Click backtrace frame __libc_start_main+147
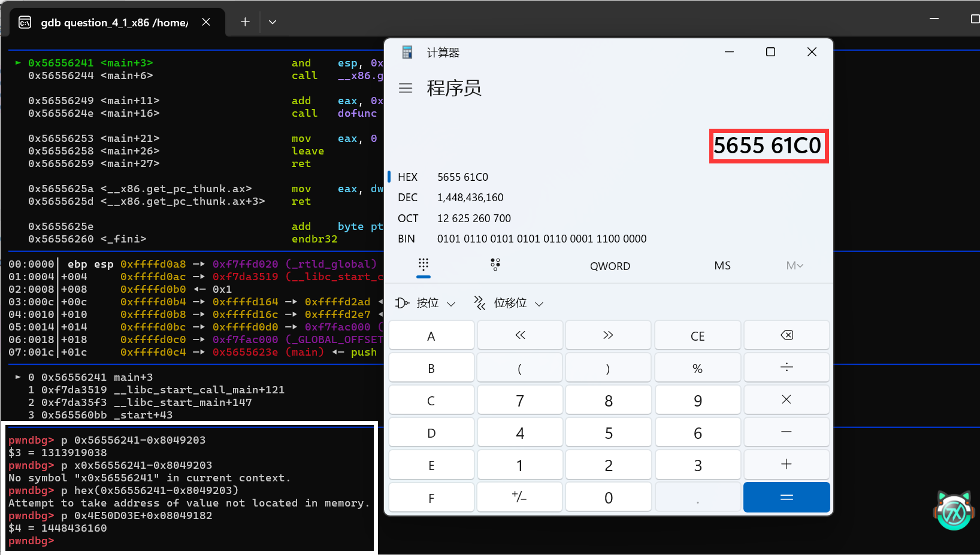980x555 pixels. coord(140,402)
